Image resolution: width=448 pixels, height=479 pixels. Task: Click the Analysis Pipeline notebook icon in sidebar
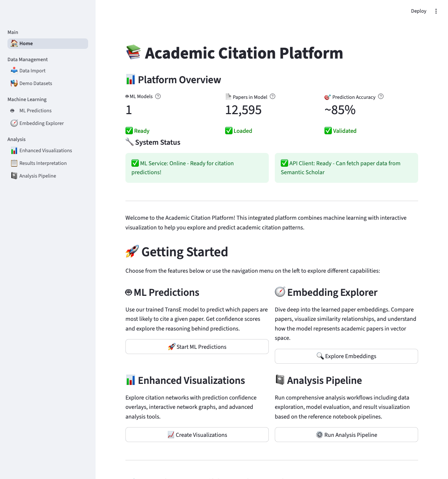coord(14,176)
